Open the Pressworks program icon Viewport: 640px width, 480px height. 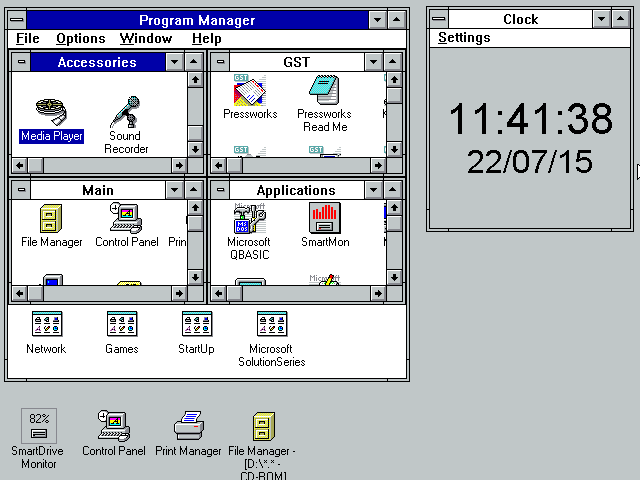[x=249, y=91]
